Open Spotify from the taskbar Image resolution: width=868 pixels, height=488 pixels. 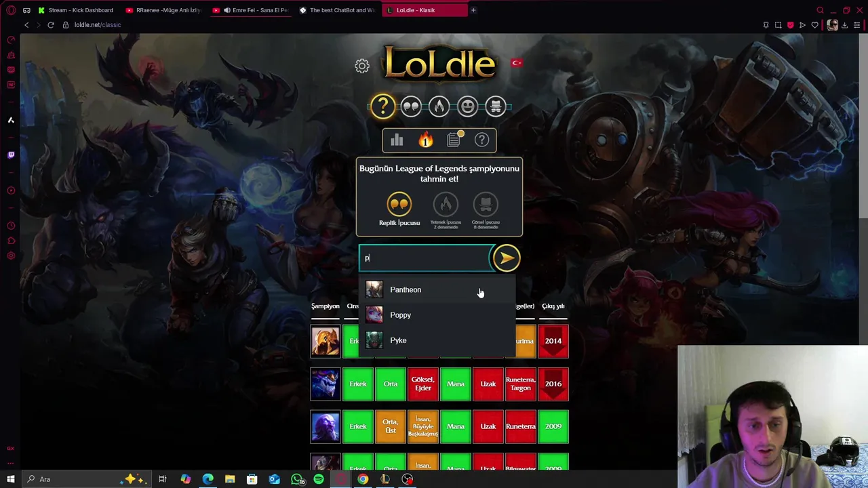[x=319, y=479]
